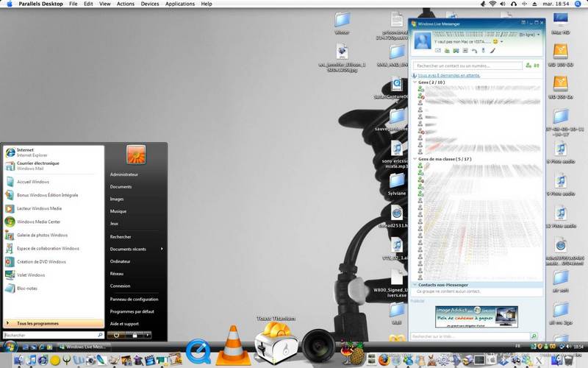588x368 pixels.
Task: Launch Toast Titanium from the dock
Action: [x=274, y=343]
